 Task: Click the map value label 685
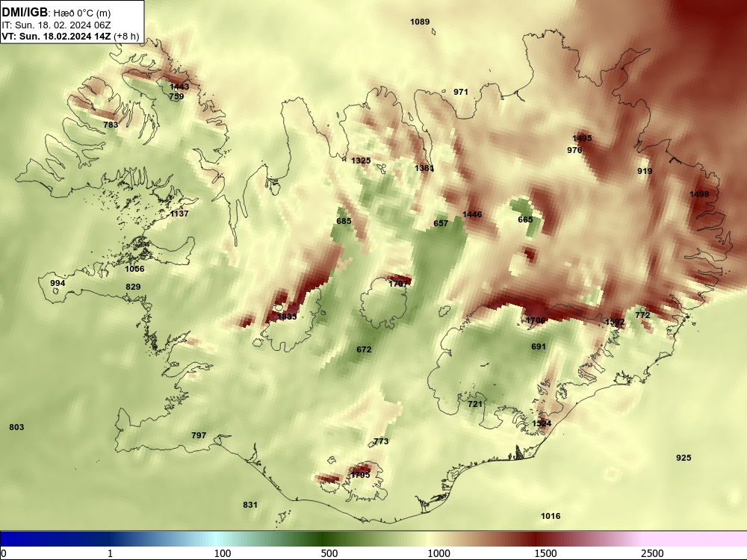pyautogui.click(x=344, y=222)
